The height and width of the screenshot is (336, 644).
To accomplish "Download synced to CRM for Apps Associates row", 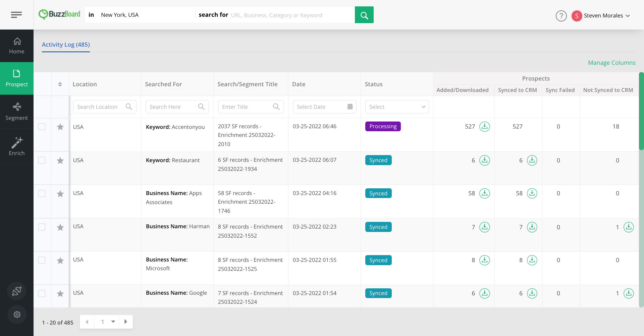I will [x=532, y=193].
